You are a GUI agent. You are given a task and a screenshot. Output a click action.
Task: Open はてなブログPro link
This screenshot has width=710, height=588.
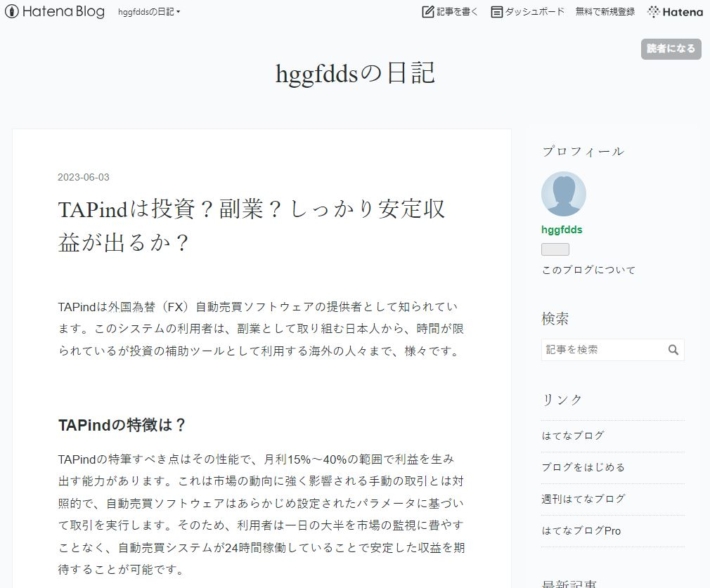pos(581,531)
